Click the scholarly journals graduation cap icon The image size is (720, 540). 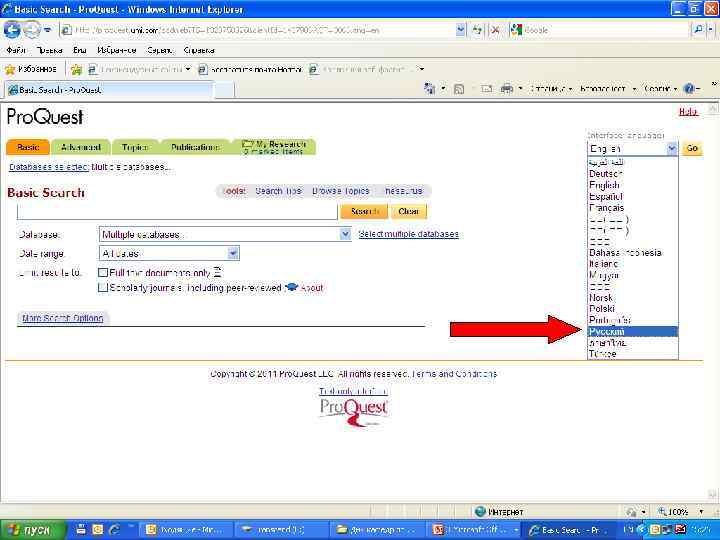pyautogui.click(x=291, y=287)
